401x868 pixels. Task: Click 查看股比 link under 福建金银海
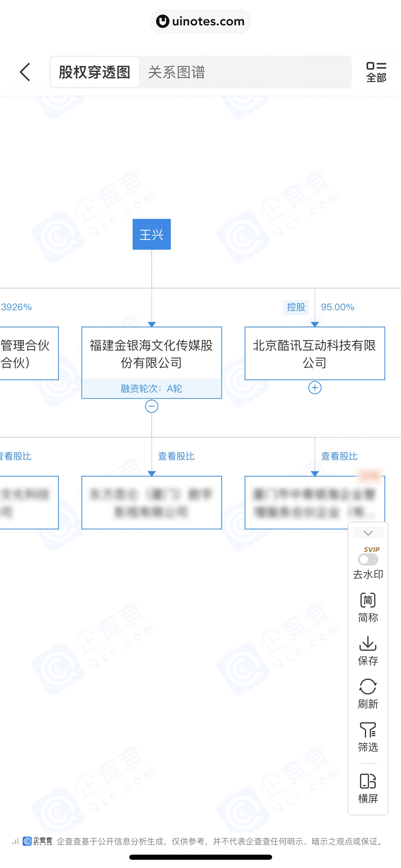coord(176,456)
